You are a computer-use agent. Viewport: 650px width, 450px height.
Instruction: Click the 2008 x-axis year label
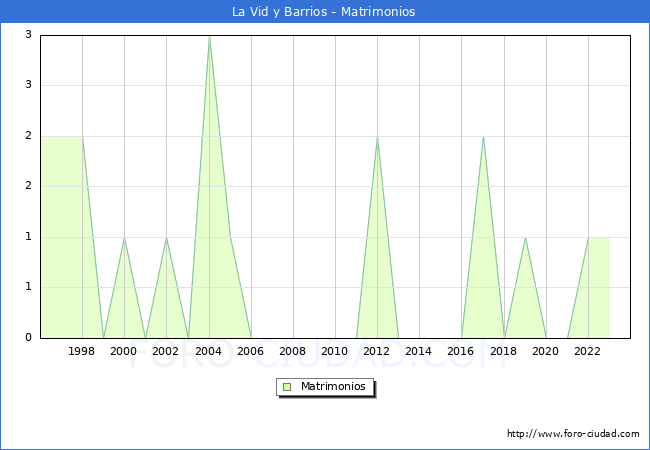pyautogui.click(x=293, y=351)
